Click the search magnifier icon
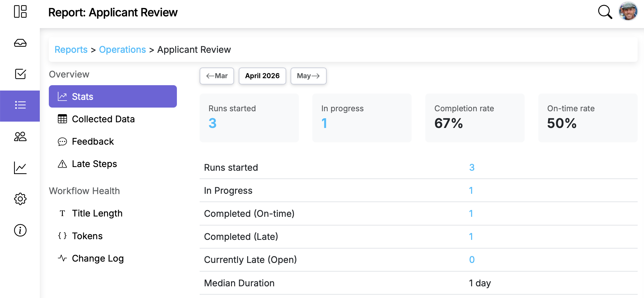This screenshot has width=644, height=298. (x=605, y=12)
